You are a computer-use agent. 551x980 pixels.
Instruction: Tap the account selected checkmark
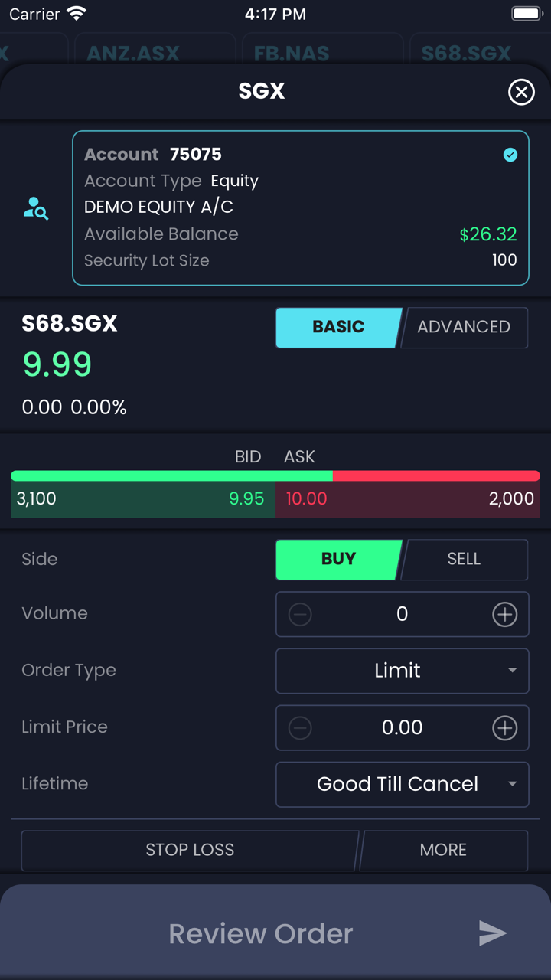click(x=510, y=155)
